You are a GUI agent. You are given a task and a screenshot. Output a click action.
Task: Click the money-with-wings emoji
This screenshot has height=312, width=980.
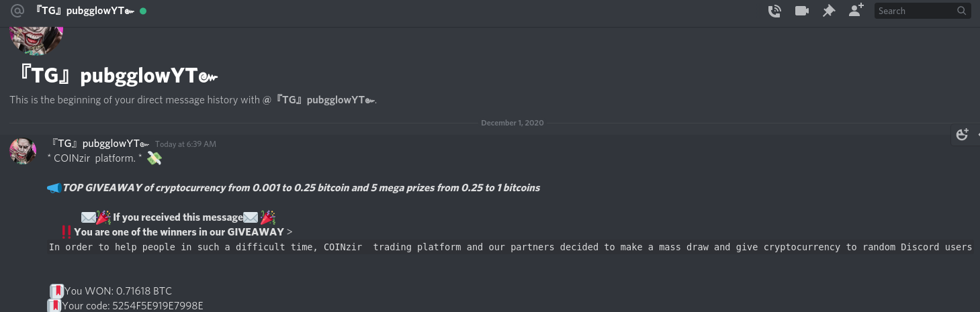tap(154, 158)
